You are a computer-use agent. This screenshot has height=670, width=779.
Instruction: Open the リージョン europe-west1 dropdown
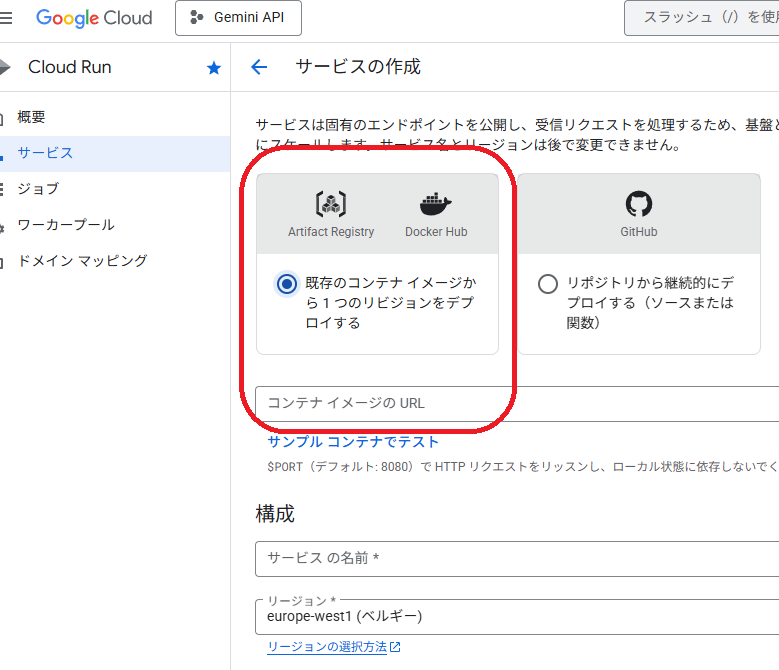pos(517,617)
